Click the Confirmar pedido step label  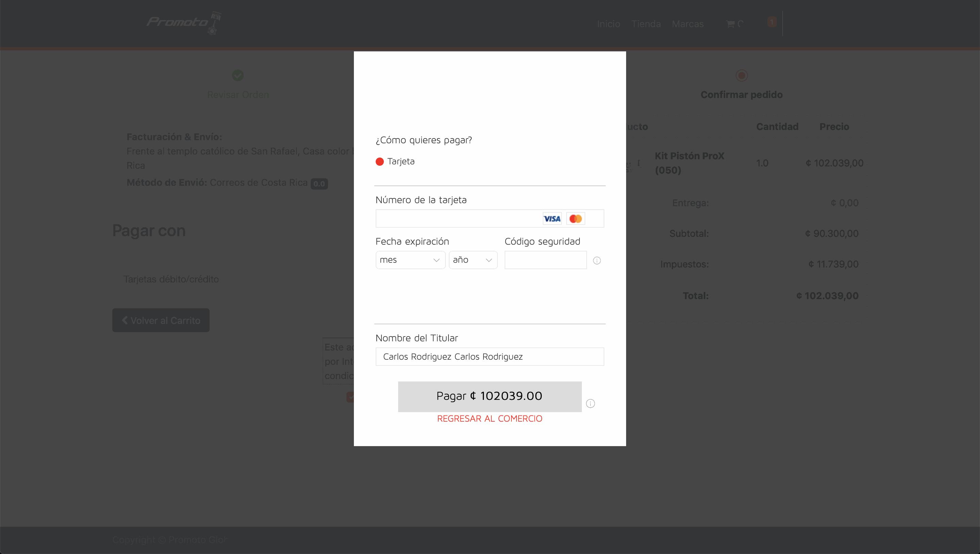741,95
